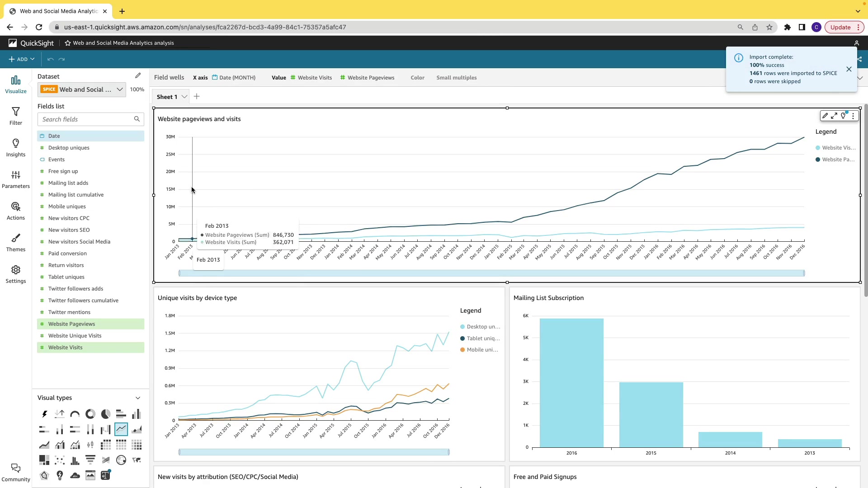Open the Themes sidebar panel
The image size is (868, 488).
[16, 242]
